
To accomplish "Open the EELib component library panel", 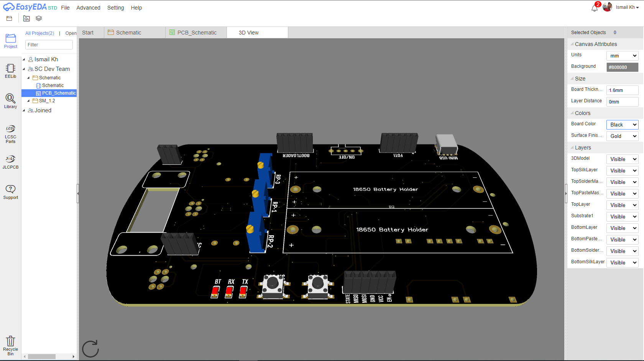I will point(10,71).
